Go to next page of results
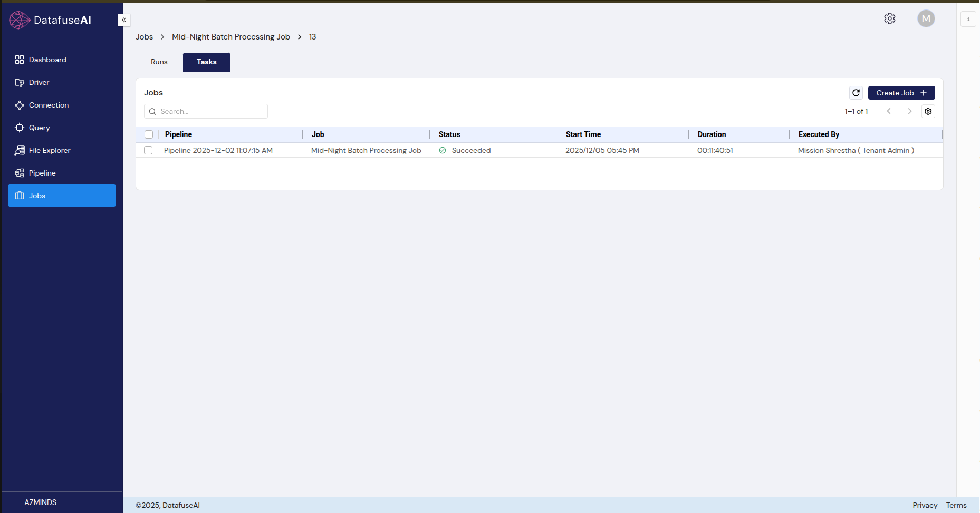Image resolution: width=980 pixels, height=513 pixels. pos(909,111)
